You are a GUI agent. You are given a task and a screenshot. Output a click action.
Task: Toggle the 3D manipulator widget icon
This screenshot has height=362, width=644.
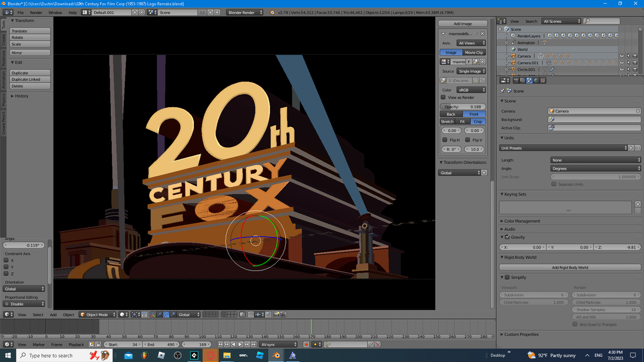coord(152,314)
